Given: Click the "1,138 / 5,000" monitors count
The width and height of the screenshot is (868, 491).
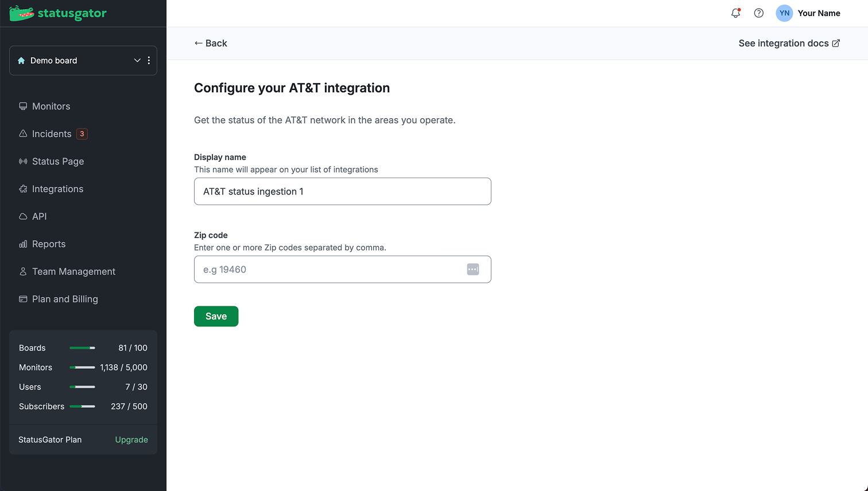Looking at the screenshot, I should tap(123, 367).
